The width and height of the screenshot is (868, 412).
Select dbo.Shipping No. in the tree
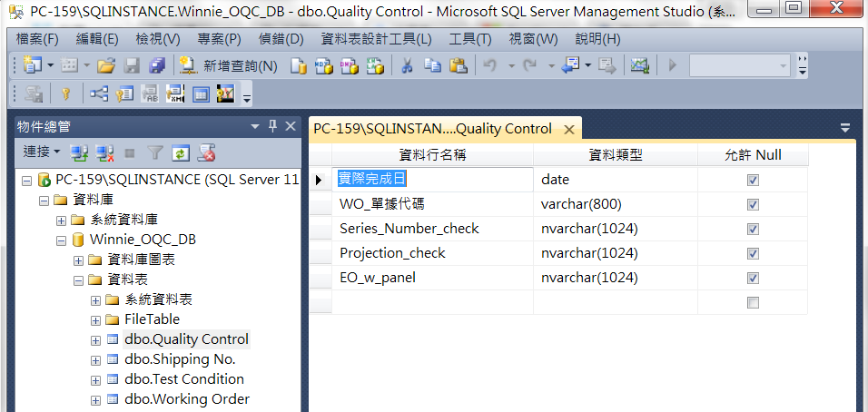(180, 359)
